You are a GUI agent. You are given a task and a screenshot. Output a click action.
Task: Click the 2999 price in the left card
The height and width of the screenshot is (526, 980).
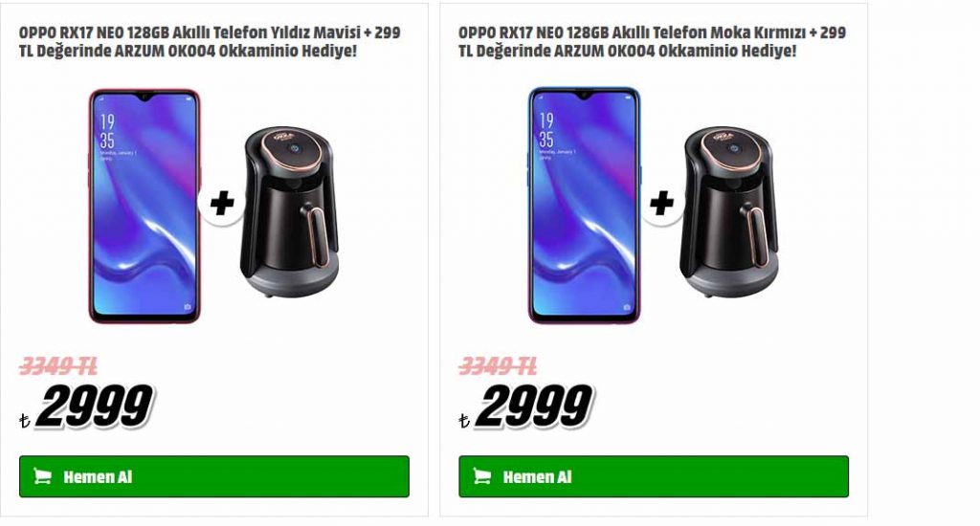tap(95, 406)
